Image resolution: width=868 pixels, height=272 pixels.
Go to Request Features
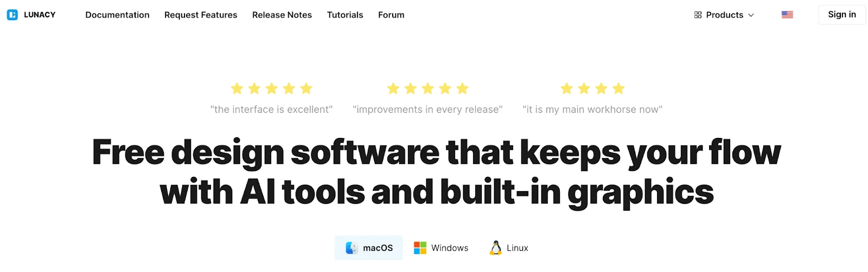coord(201,15)
